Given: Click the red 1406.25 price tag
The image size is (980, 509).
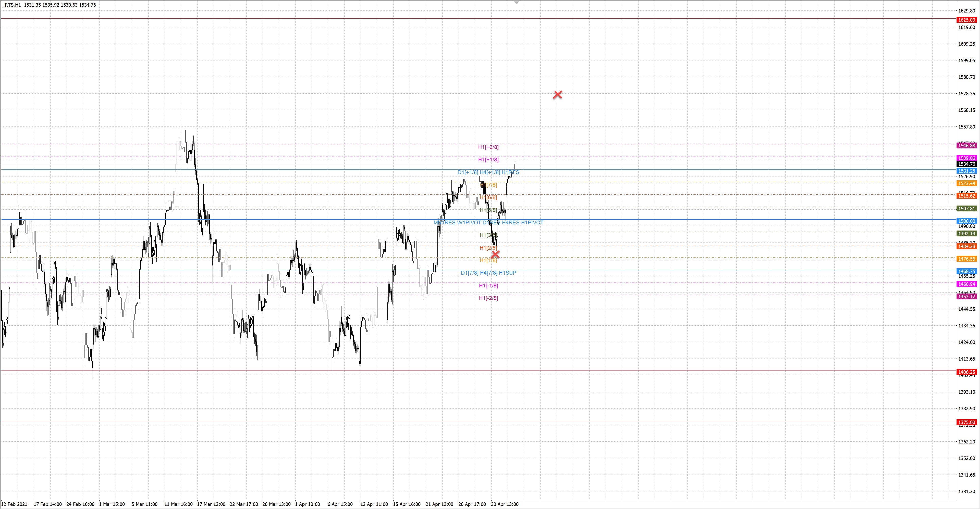Looking at the screenshot, I should 966,372.
